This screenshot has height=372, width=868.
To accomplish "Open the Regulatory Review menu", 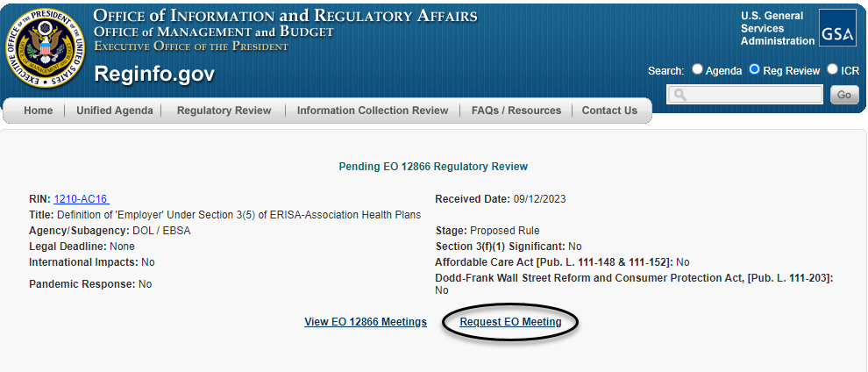I will 224,111.
